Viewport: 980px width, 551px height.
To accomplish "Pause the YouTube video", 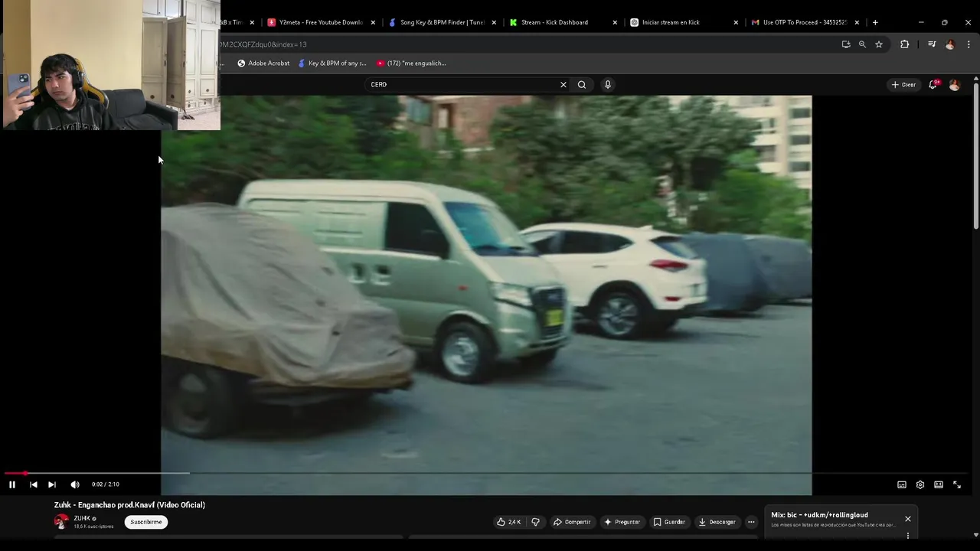I will click(12, 484).
